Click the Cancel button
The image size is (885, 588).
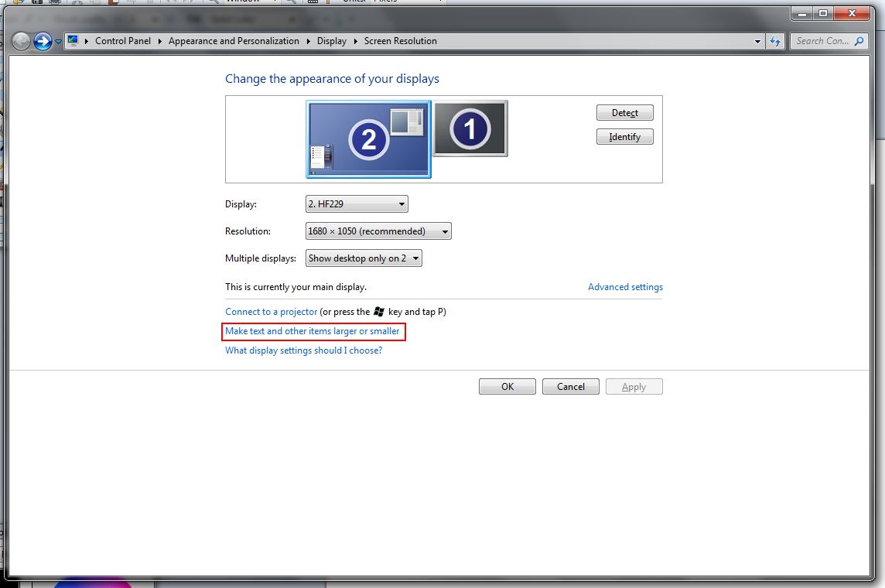571,387
